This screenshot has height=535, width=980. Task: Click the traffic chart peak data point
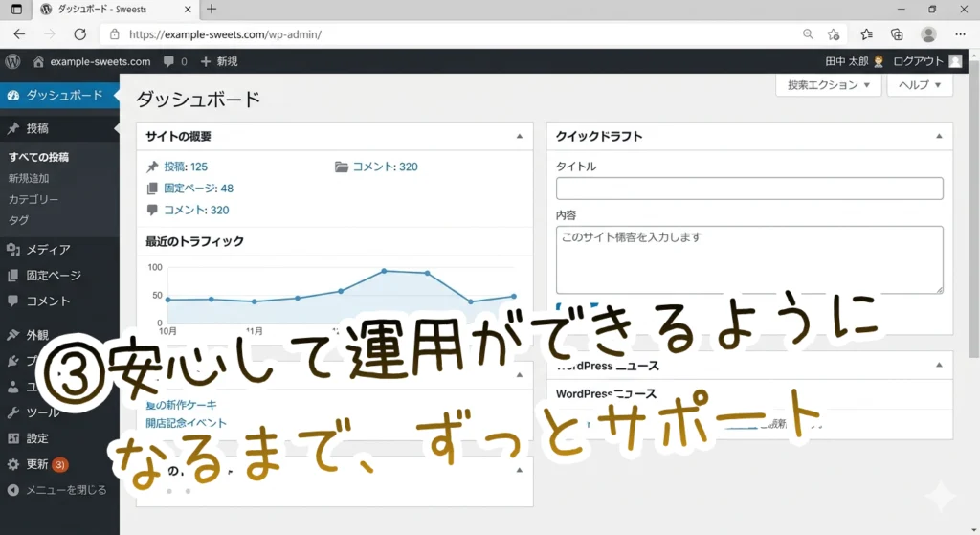point(384,271)
